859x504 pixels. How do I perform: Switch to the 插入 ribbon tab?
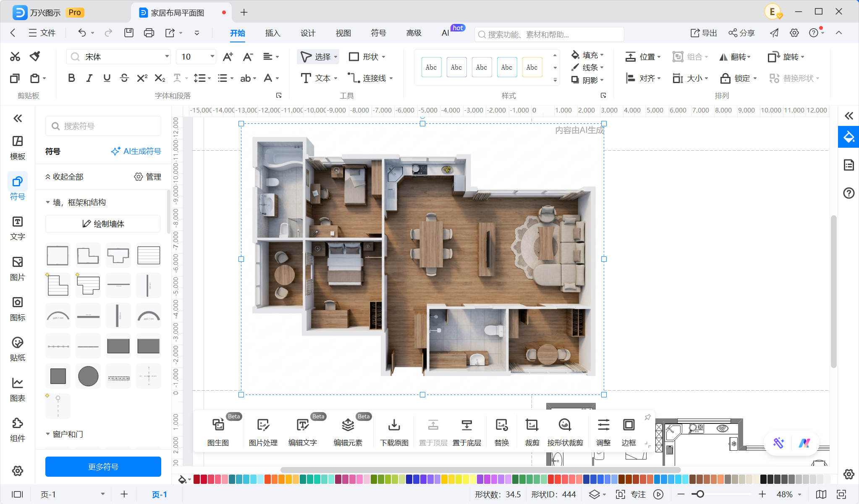pyautogui.click(x=272, y=33)
